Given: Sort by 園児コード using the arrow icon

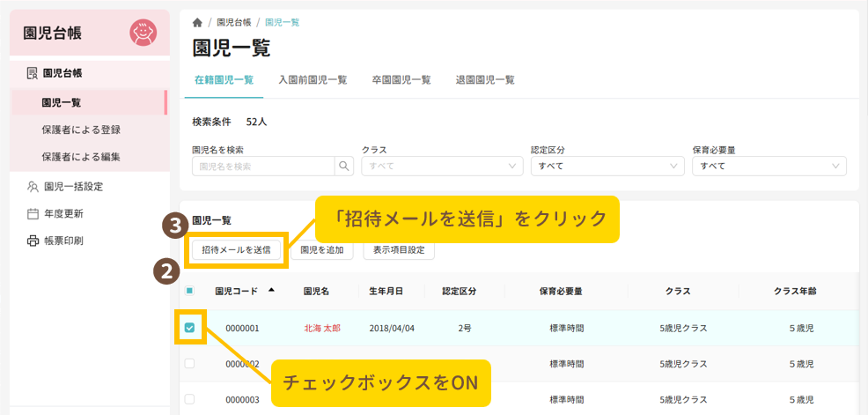Looking at the screenshot, I should point(271,290).
